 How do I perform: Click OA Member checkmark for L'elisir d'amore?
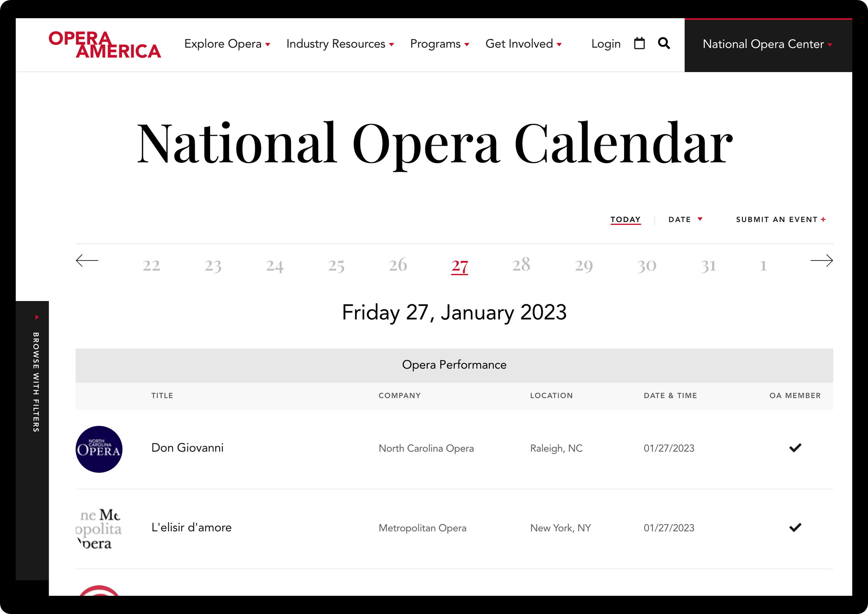(x=795, y=527)
